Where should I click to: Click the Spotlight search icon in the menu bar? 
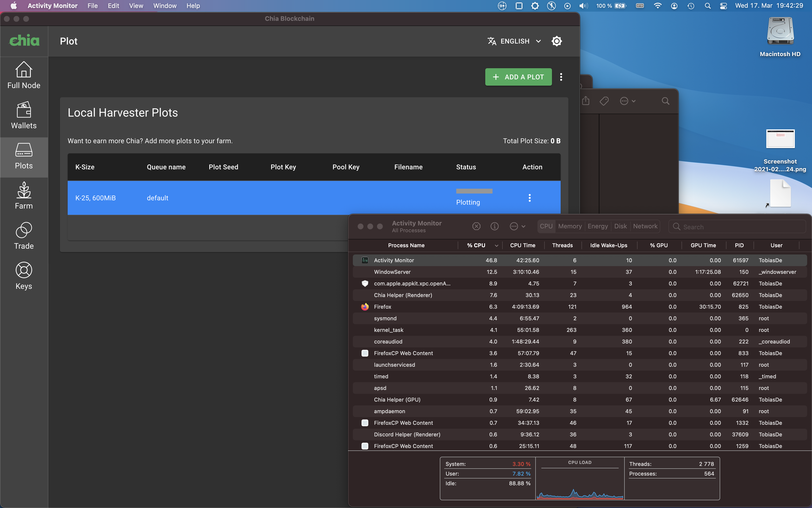[707, 6]
